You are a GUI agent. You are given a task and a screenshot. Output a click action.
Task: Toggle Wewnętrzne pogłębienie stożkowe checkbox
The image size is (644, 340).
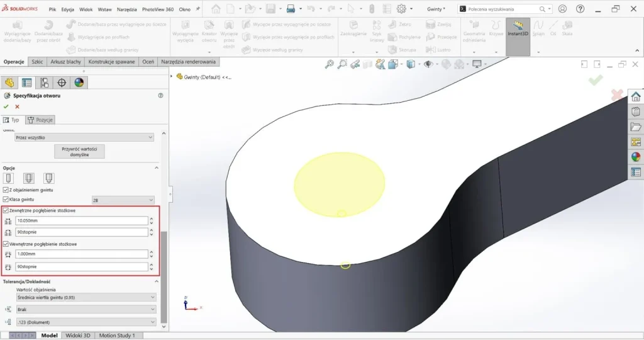(6, 244)
